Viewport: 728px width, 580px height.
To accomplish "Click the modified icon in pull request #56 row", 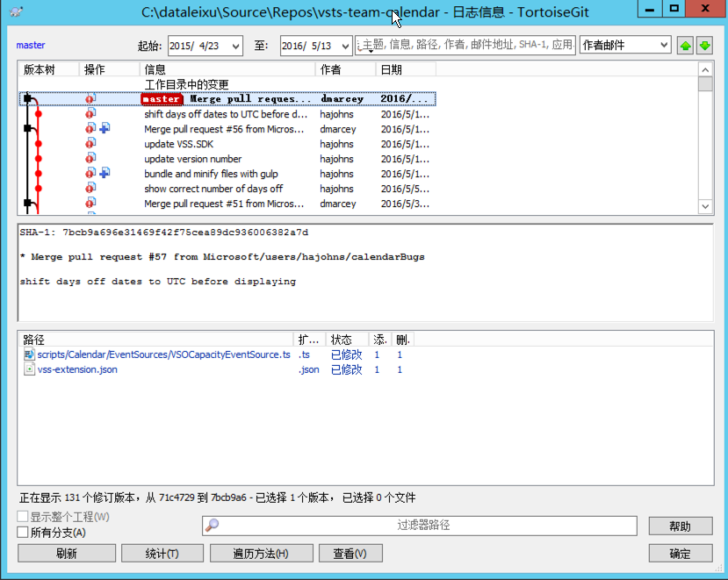I will pos(90,128).
